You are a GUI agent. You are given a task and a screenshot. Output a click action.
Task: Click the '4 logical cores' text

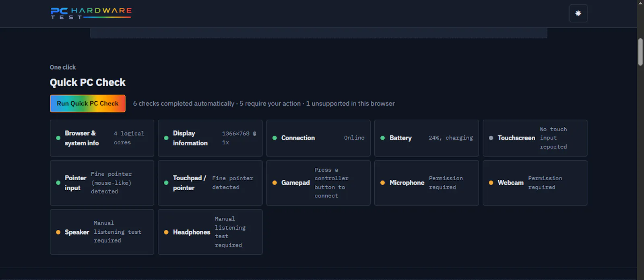click(x=129, y=138)
